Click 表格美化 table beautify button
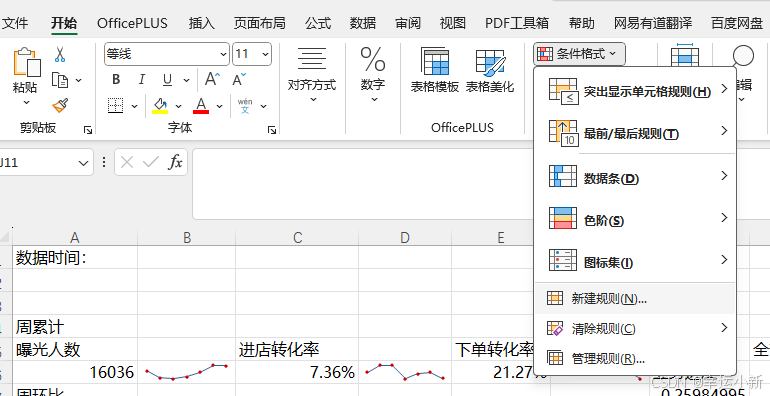The width and height of the screenshot is (770, 396). click(x=490, y=71)
